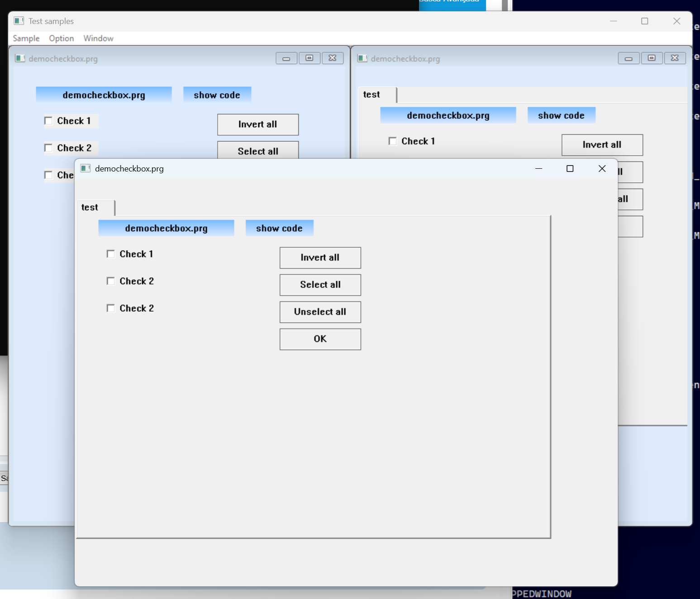Maximize the Test samples main window
This screenshot has height=599, width=700.
pos(645,21)
